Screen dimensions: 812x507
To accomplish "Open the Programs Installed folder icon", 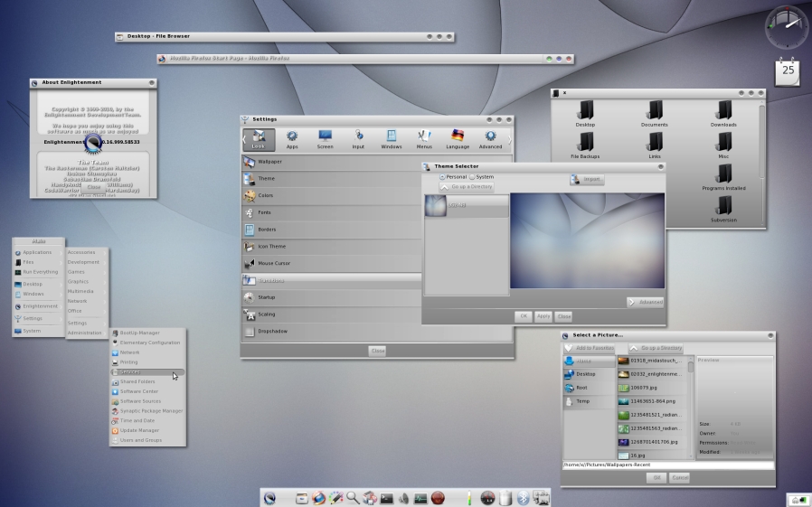I will pos(723,177).
